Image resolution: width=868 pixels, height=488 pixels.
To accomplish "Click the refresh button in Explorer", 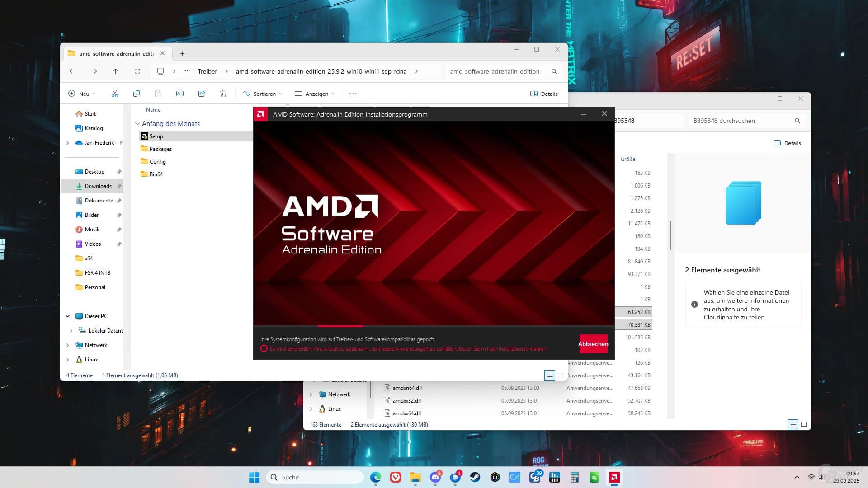I will click(x=137, y=71).
